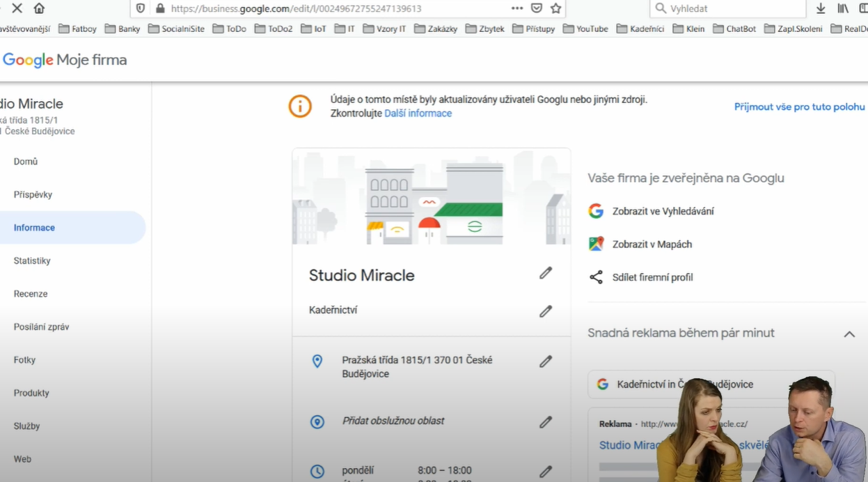Viewport: 868px width, 482px height.
Task: Click the Přidat obslužnou oblast text
Action: pos(393,421)
